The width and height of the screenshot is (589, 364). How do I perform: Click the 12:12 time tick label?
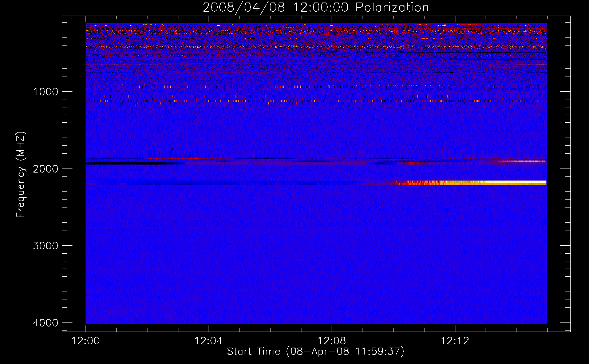455,341
